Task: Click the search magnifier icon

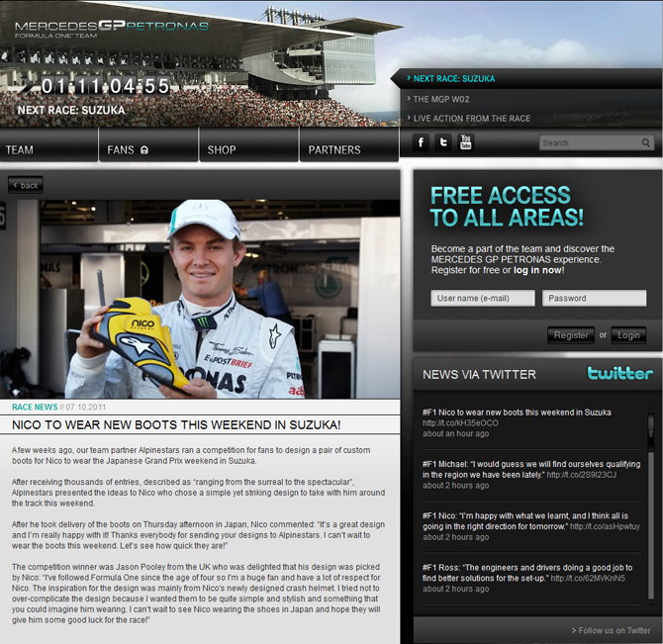Action: (x=645, y=142)
